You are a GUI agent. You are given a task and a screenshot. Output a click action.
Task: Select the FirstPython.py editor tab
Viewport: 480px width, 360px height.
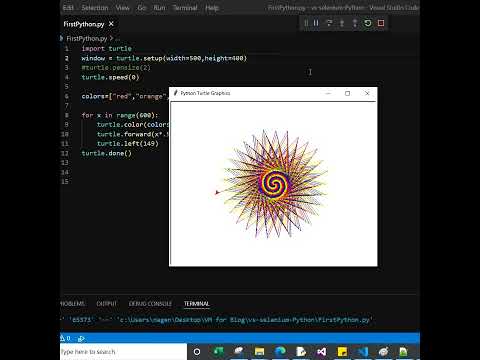pos(84,24)
